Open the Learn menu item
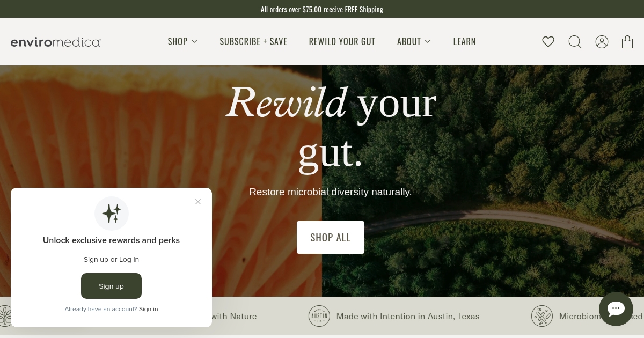 [x=464, y=42]
